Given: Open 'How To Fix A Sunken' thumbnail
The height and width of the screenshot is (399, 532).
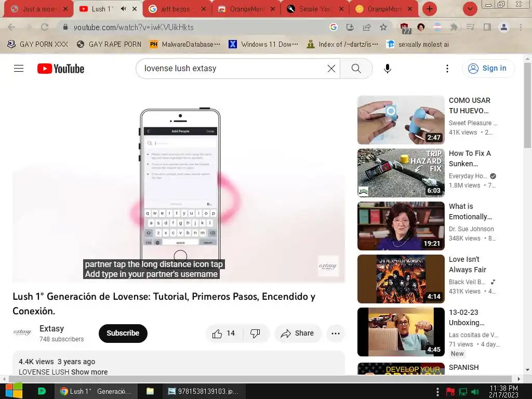Looking at the screenshot, I should click(x=401, y=172).
